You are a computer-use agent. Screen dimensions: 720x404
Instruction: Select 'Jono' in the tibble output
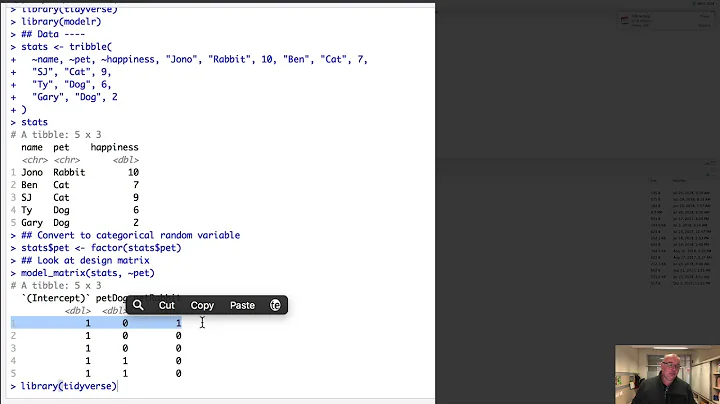tap(32, 173)
